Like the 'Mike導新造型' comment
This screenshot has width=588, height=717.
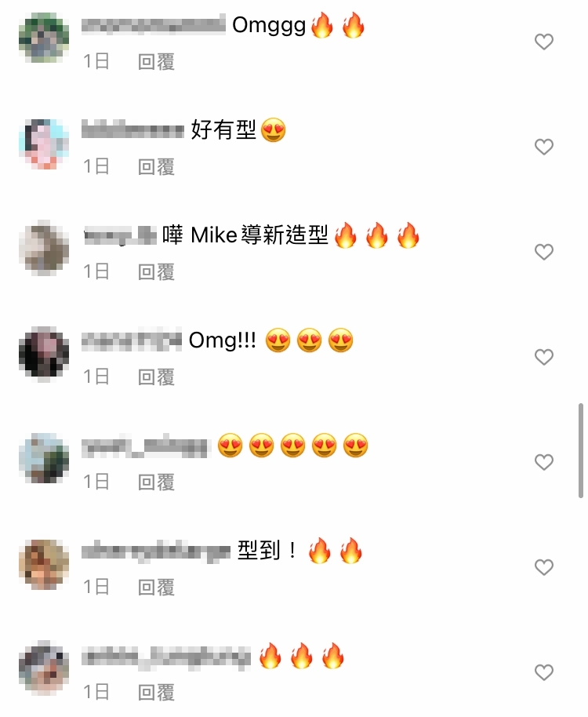pyautogui.click(x=543, y=252)
